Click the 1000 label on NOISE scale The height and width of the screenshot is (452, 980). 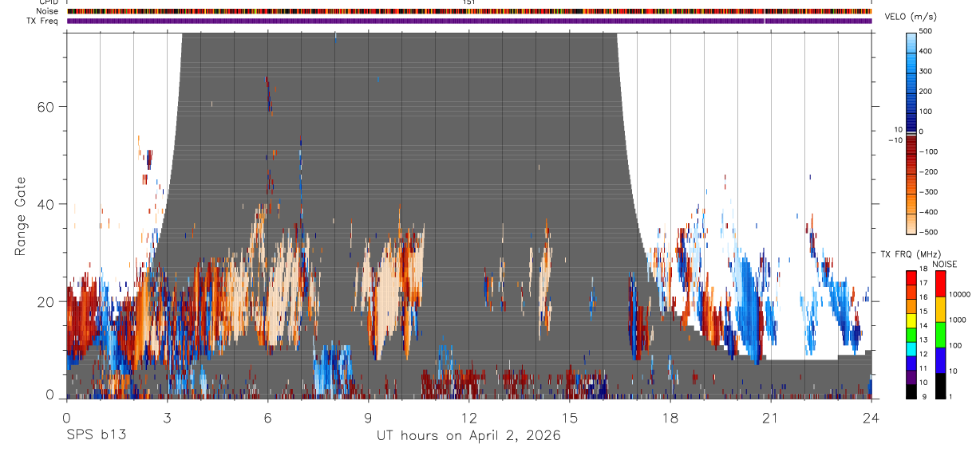click(957, 320)
